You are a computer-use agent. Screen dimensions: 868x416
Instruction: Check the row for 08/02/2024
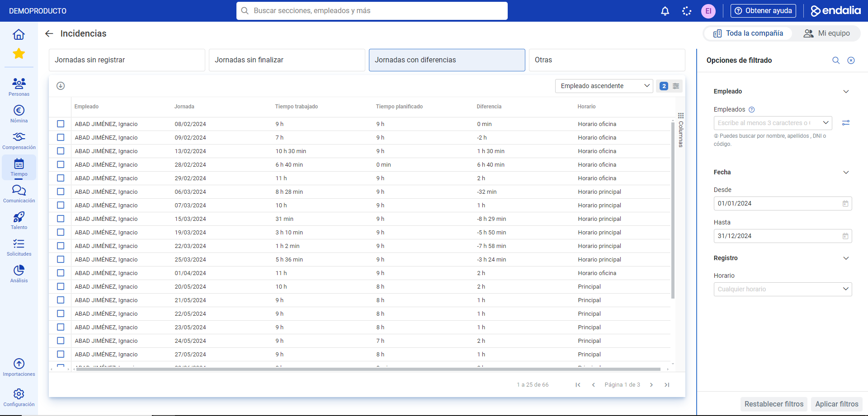(x=61, y=124)
